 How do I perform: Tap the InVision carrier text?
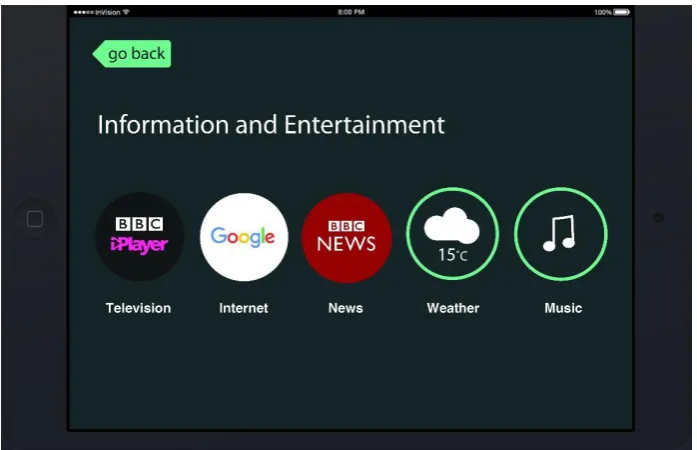pos(108,12)
